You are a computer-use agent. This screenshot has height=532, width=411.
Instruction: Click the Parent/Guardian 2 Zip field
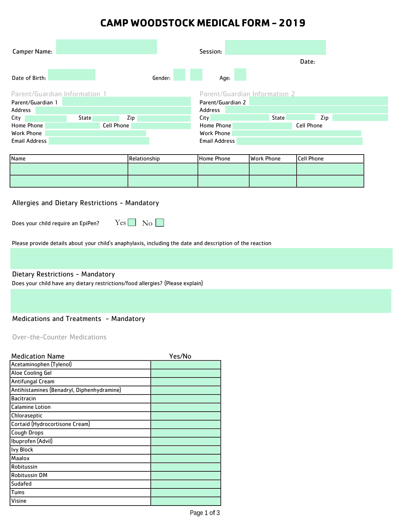(360, 117)
